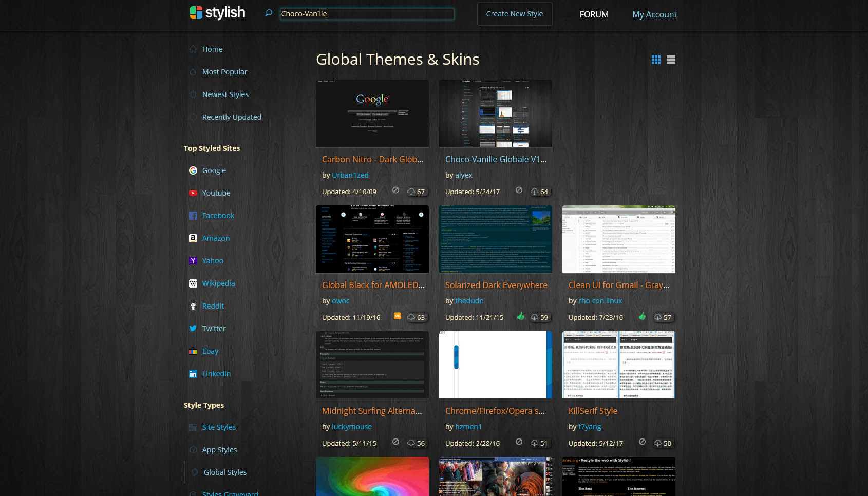This screenshot has height=496, width=868.
Task: Click the Linkedin icon in sidebar
Action: coord(193,374)
